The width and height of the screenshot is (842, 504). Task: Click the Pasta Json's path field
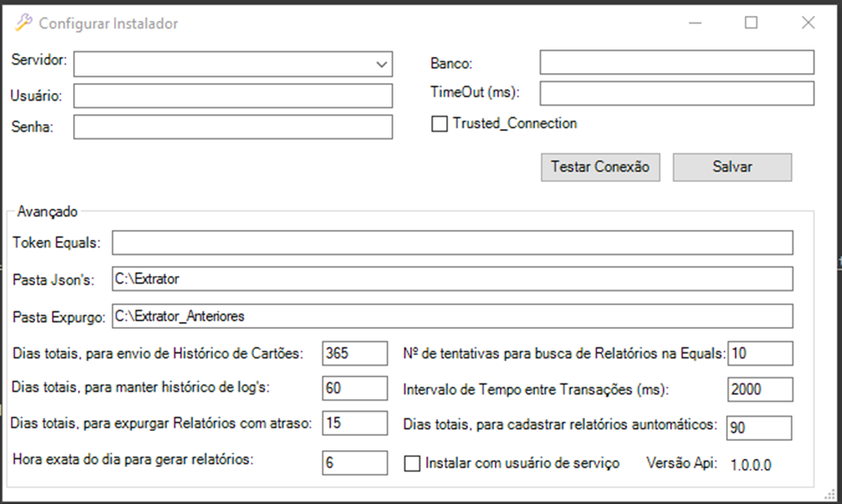point(452,278)
